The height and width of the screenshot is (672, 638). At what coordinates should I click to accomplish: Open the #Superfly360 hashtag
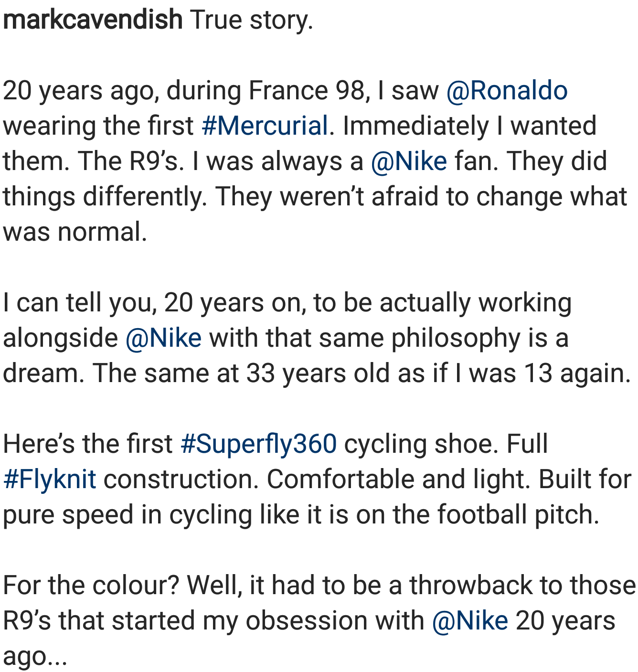(259, 444)
